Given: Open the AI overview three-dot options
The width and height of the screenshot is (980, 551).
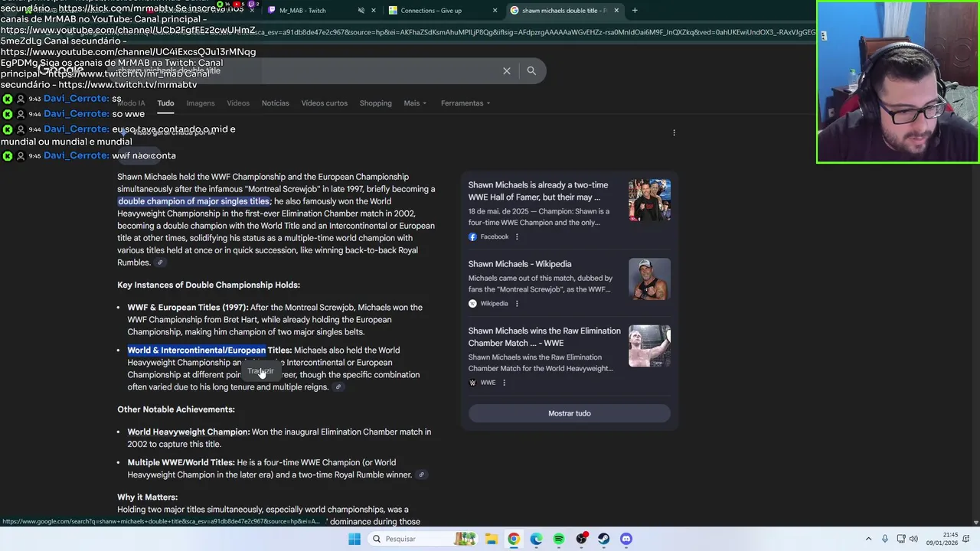Looking at the screenshot, I should click(674, 133).
